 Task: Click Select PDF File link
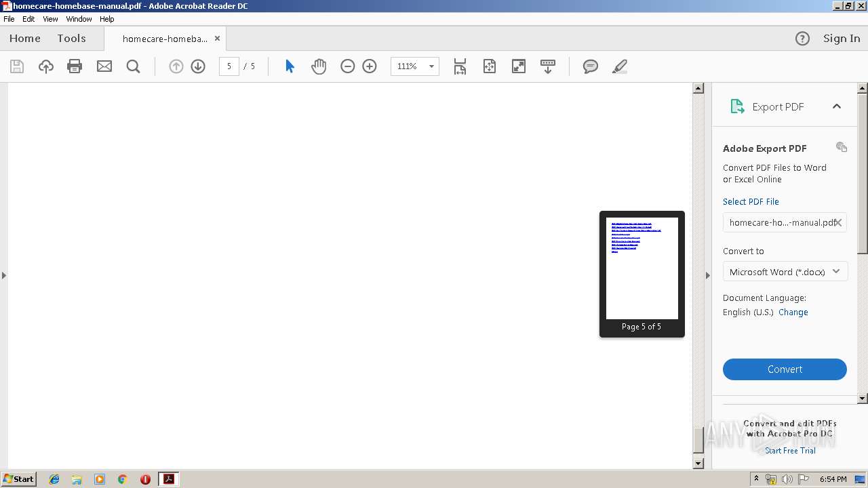[751, 202]
